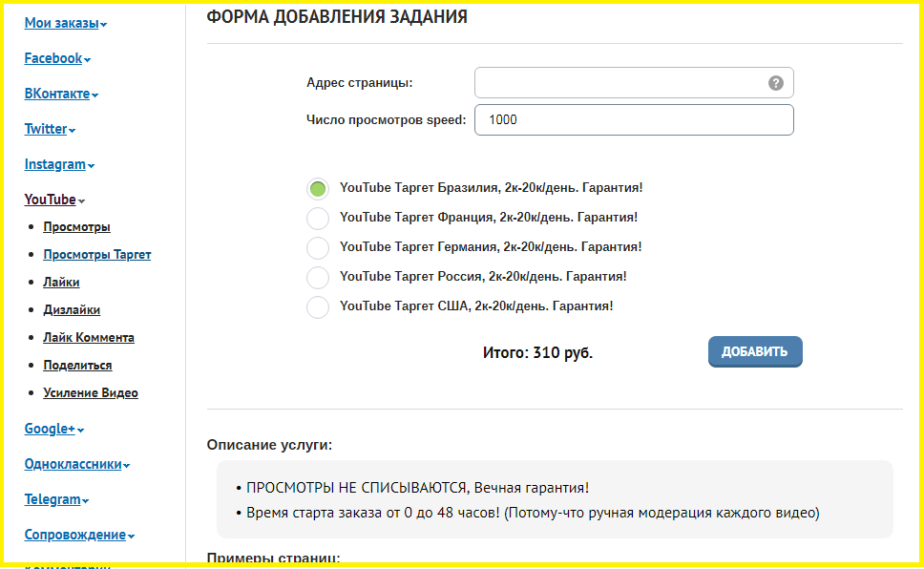Expand the Мои заказы menu

pyautogui.click(x=66, y=23)
